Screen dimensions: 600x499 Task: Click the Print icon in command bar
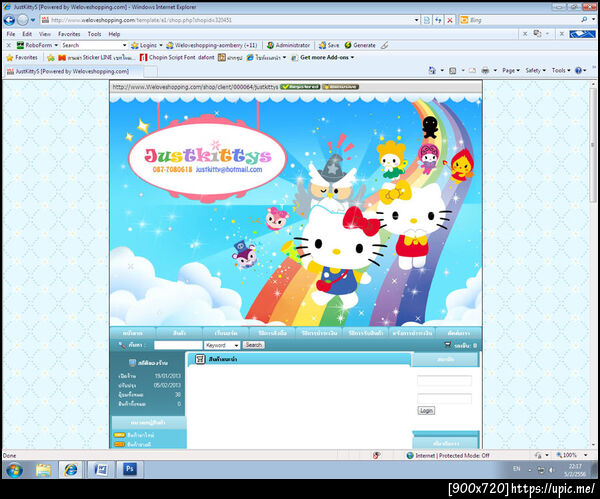pyautogui.click(x=485, y=70)
